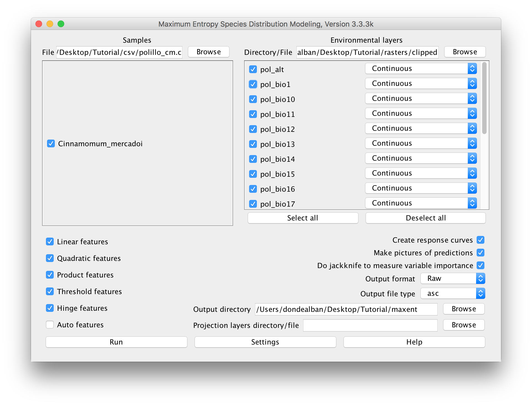Open the Output format Raw dropdown
The height and width of the screenshot is (406, 532).
click(453, 278)
